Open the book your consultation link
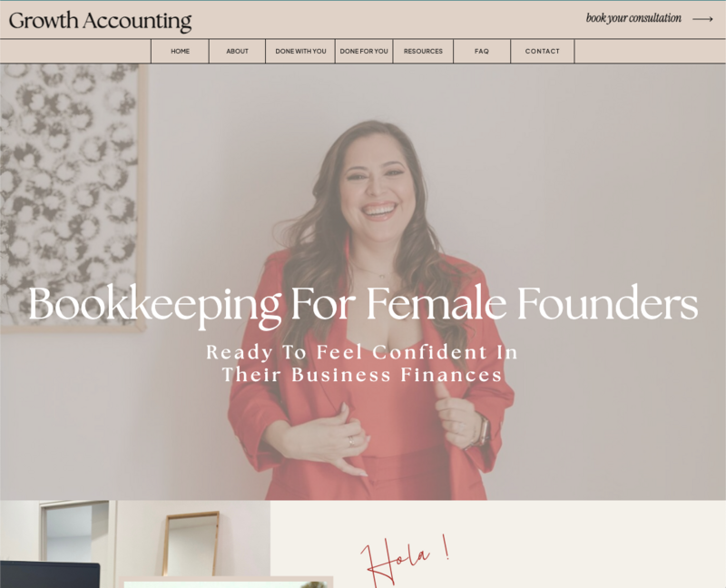This screenshot has width=726, height=588. tap(633, 18)
